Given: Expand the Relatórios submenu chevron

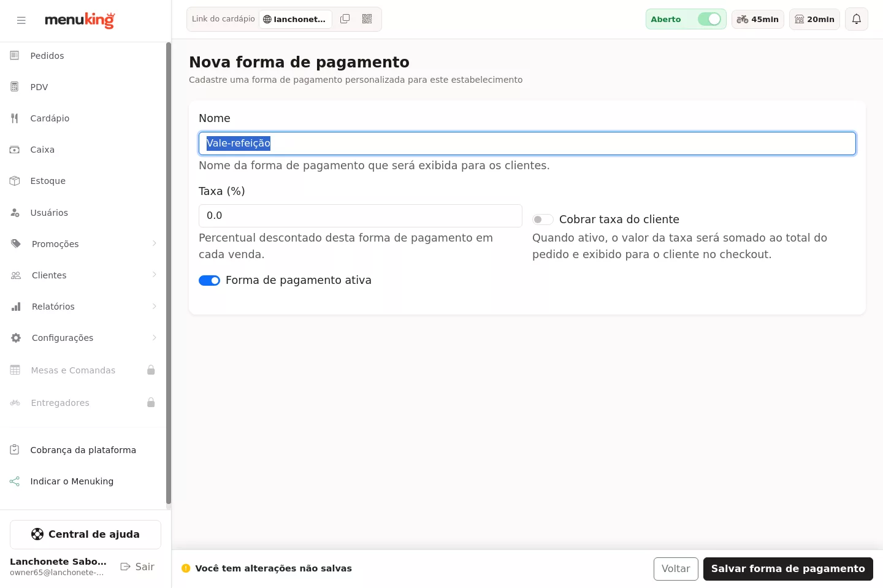Looking at the screenshot, I should click(155, 306).
